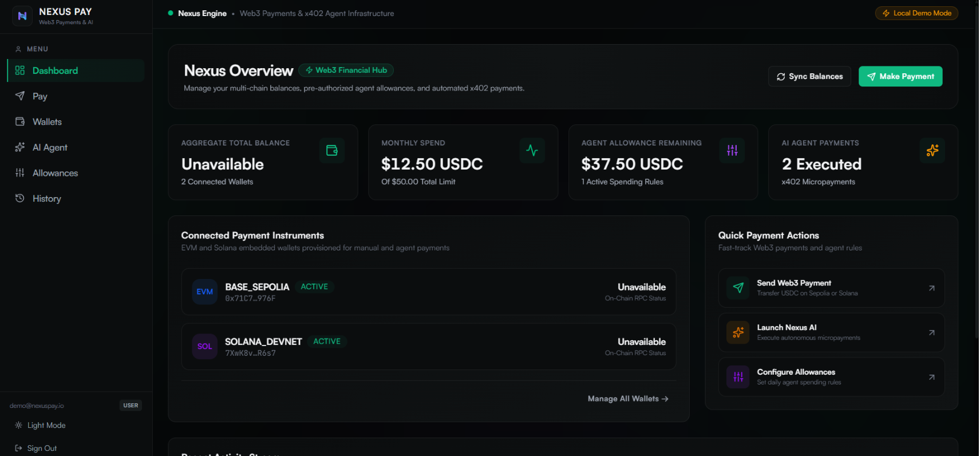Click the SOL badge for SOLANA_DEVNET wallet
Viewport: 980px width, 456px height.
click(204, 347)
